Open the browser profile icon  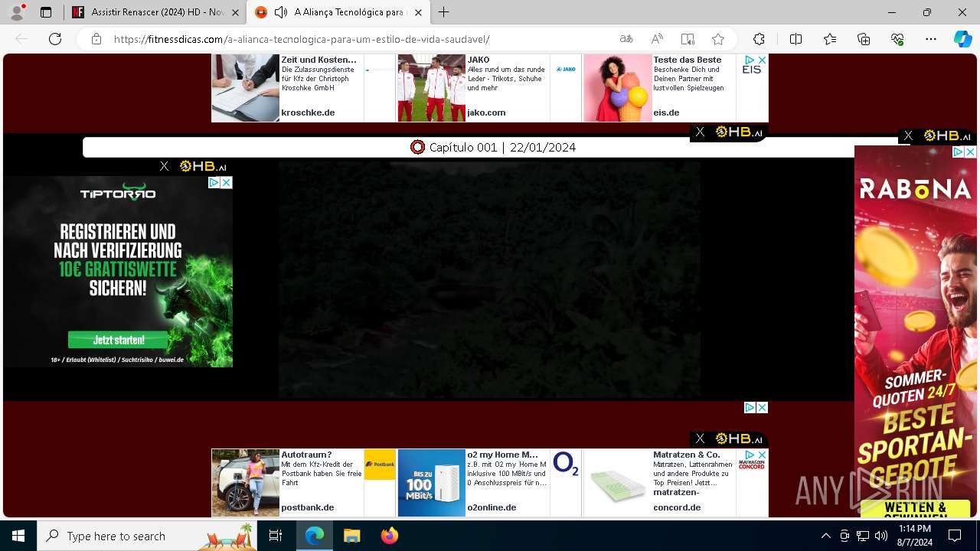pos(17,12)
